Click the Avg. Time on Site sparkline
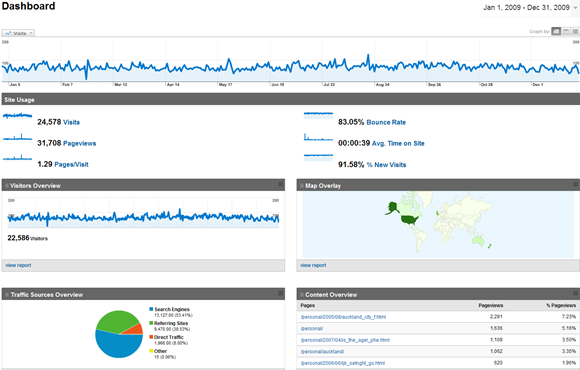This screenshot has height=370, width=580. click(318, 137)
